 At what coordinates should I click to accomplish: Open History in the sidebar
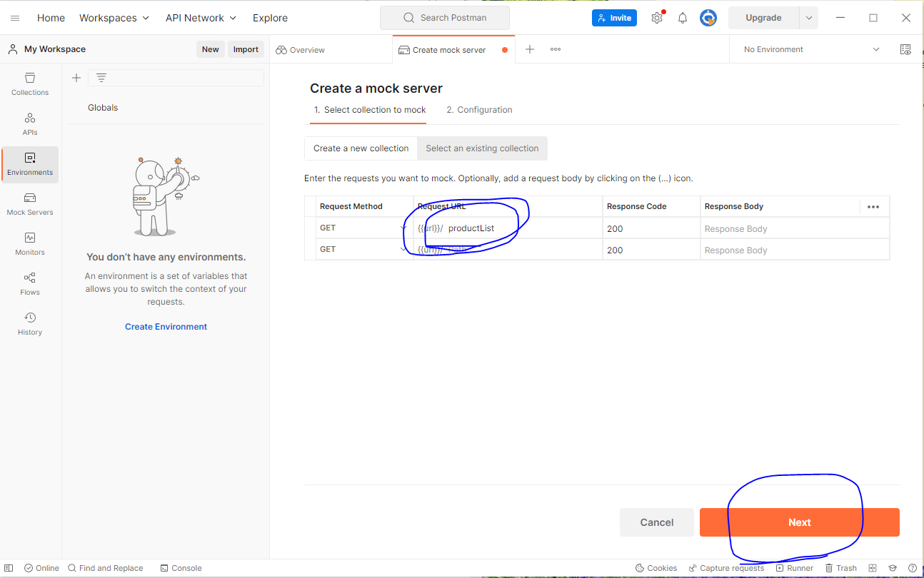tap(30, 324)
